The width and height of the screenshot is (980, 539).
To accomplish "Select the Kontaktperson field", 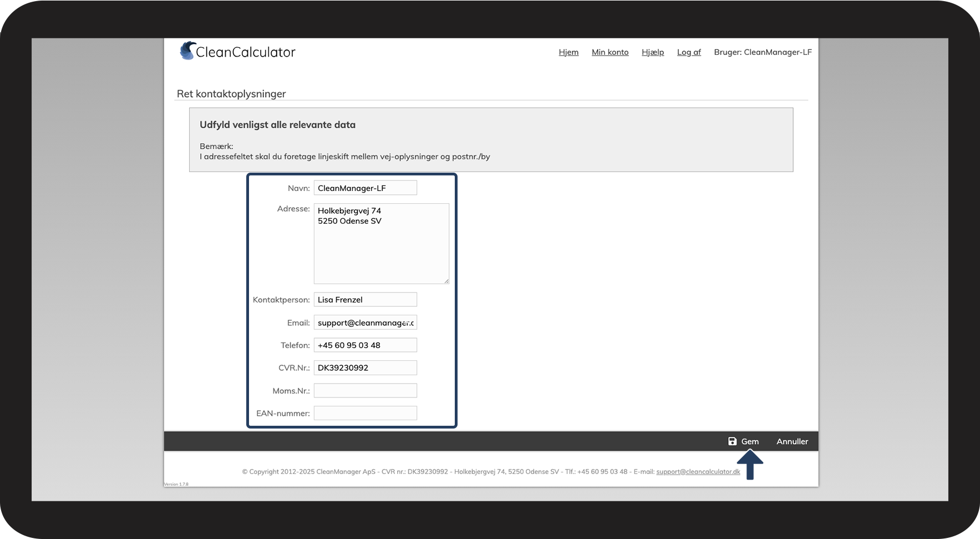I will point(365,300).
